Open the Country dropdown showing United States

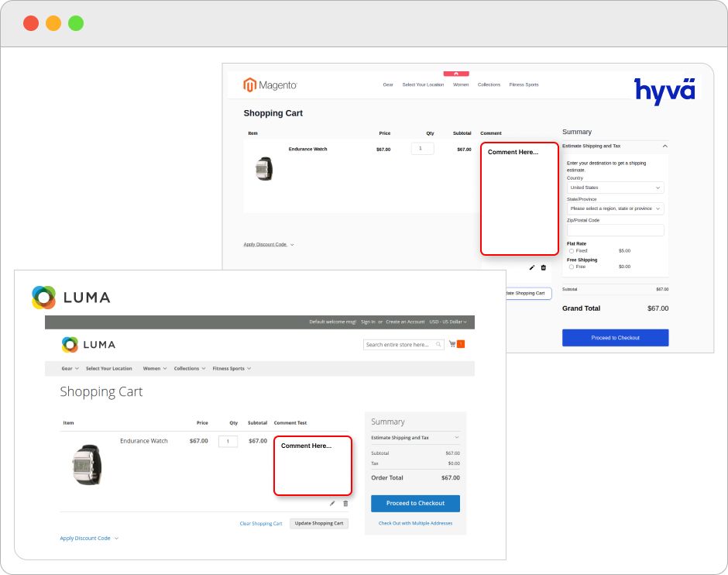click(x=615, y=188)
